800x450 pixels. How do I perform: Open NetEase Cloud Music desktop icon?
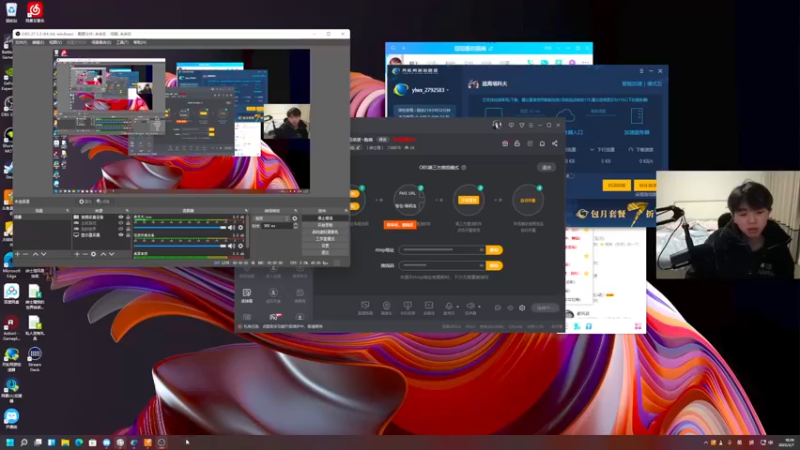click(x=35, y=12)
